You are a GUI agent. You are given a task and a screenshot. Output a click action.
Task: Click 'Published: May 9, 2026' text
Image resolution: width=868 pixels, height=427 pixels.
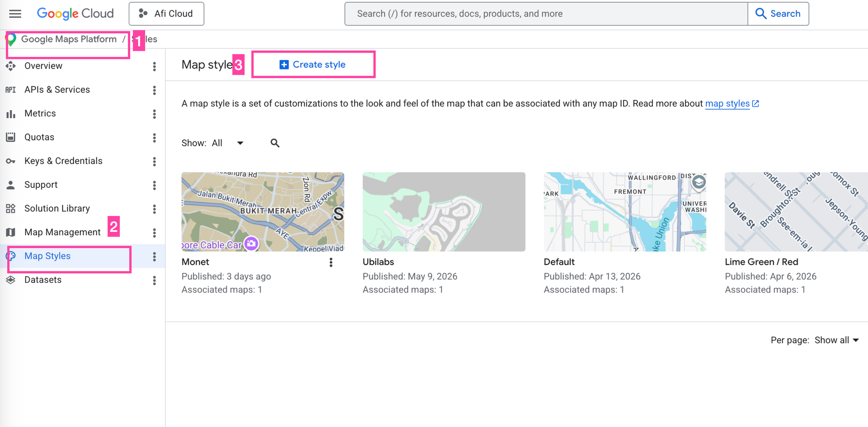click(410, 276)
